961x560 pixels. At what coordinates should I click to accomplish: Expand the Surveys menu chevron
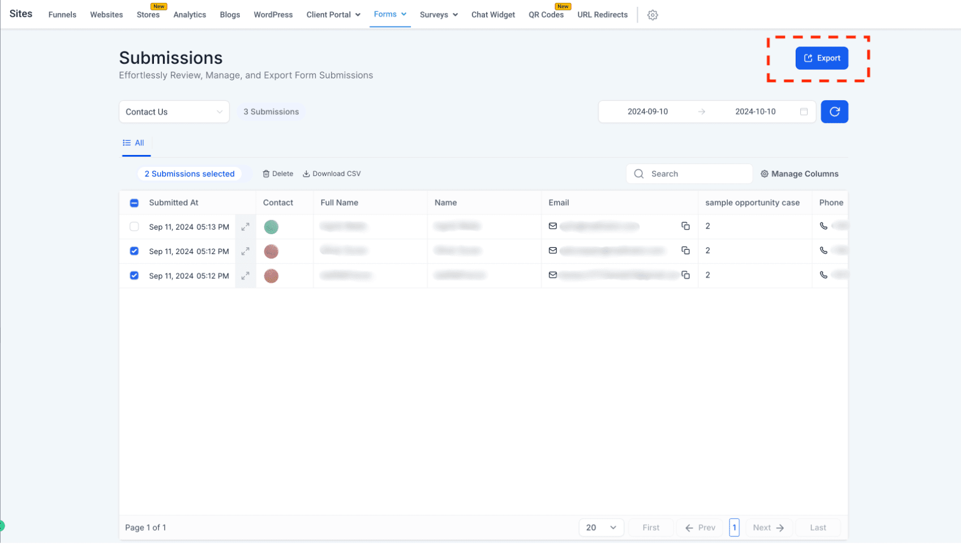point(455,15)
